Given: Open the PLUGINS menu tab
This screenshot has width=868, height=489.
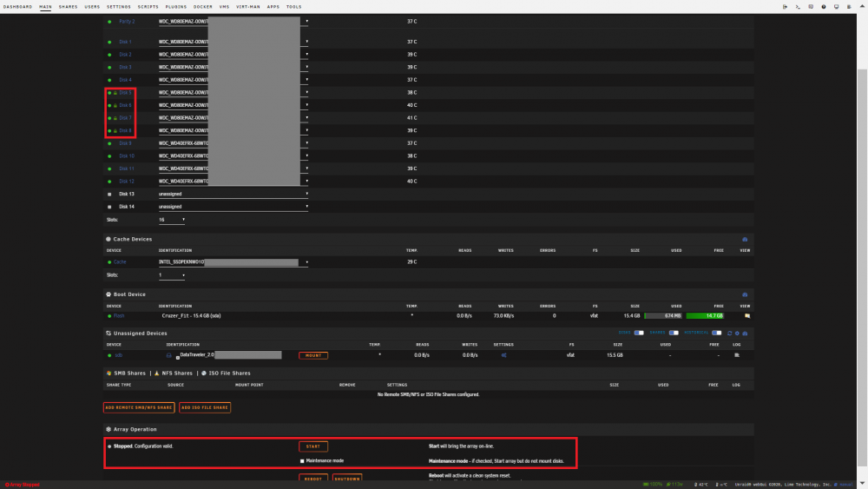Looking at the screenshot, I should 176,7.
